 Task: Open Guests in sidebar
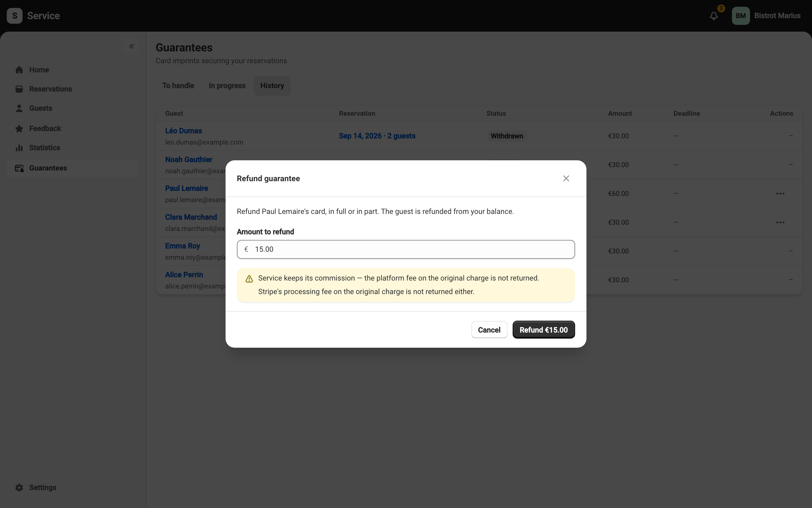pos(73,108)
